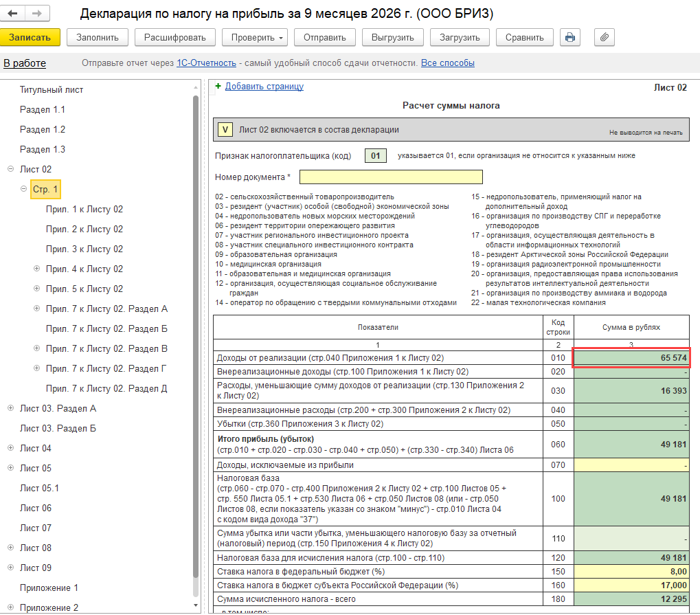Open Прил. 3 к Листу 02
700x615 pixels.
[x=84, y=249]
